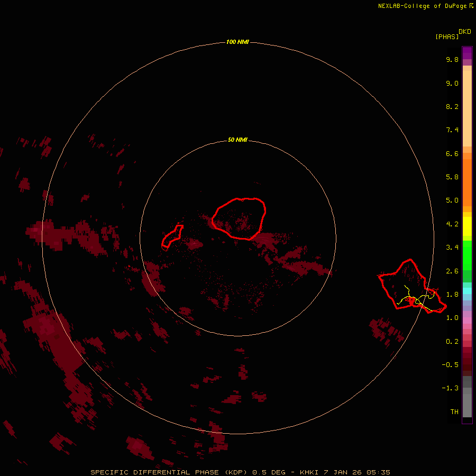Click the TH label on the scale

coord(454,412)
